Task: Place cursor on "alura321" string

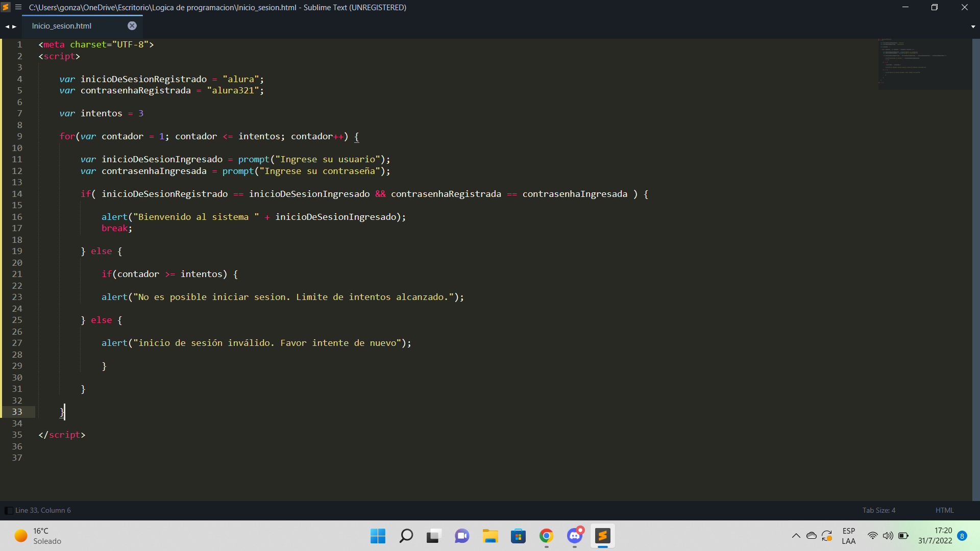Action: [x=233, y=90]
